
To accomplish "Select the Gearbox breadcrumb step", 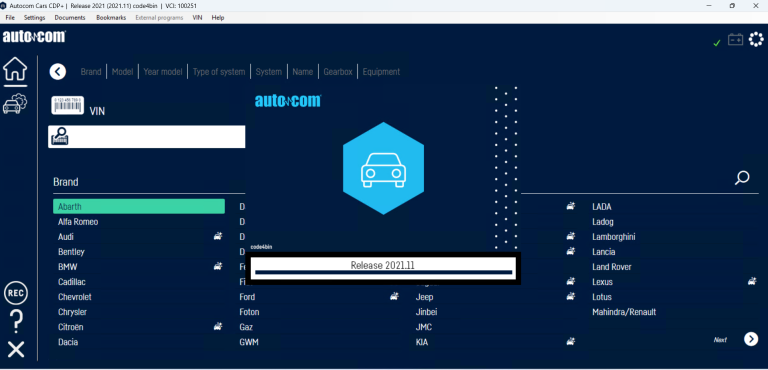I will (x=338, y=72).
